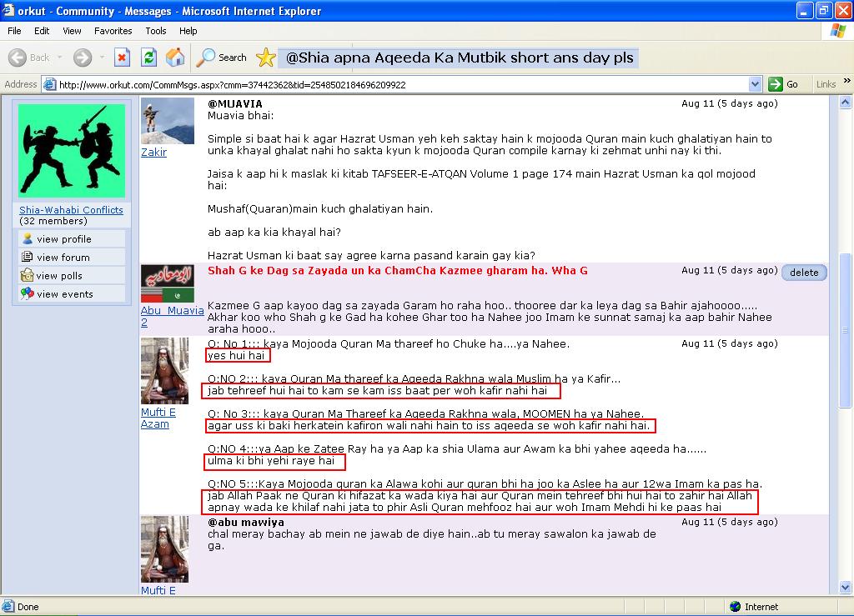Open the Back button history dropdown arrow

point(58,58)
